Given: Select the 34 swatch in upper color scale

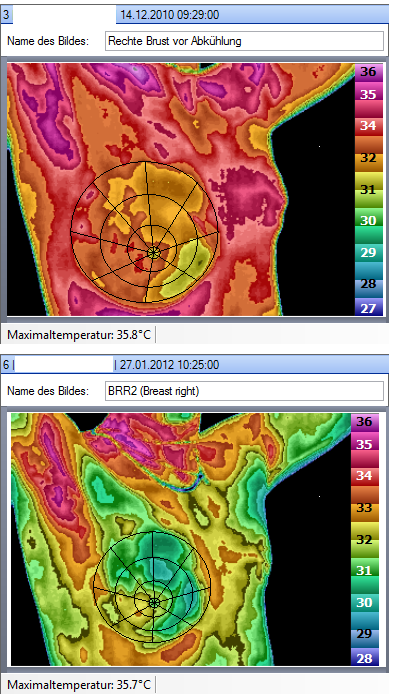Looking at the screenshot, I should 369,126.
